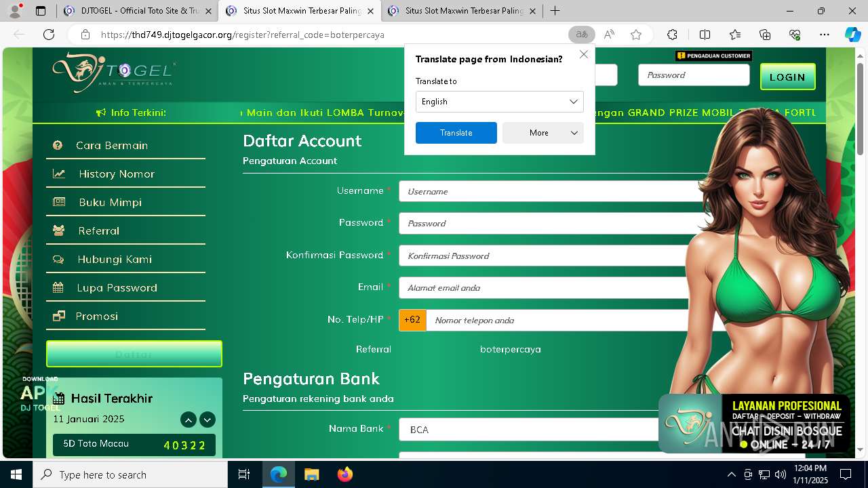868x488 pixels.
Task: Open Referral menu item
Action: pos(125,230)
